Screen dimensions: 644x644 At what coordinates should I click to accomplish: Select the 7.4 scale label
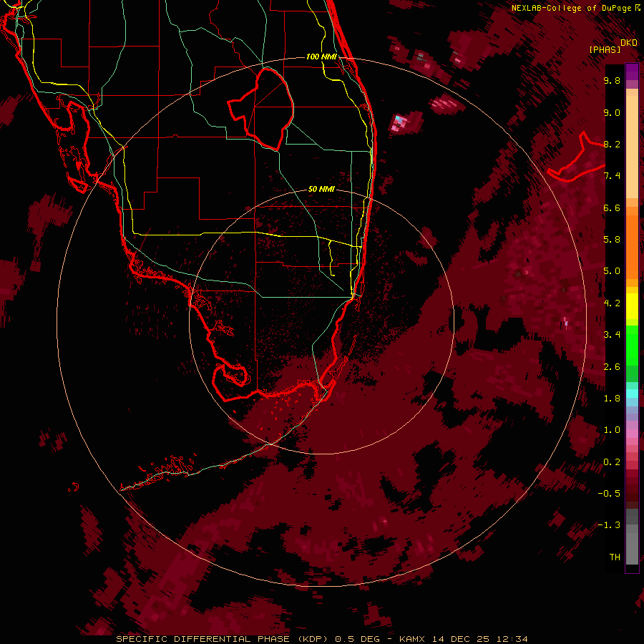click(612, 176)
